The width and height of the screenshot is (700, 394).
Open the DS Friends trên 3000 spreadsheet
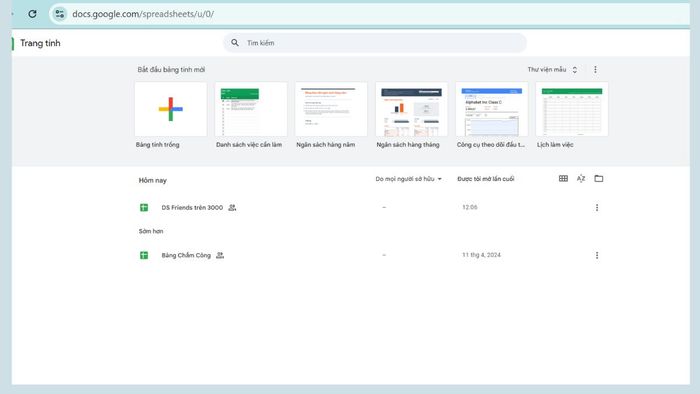192,207
